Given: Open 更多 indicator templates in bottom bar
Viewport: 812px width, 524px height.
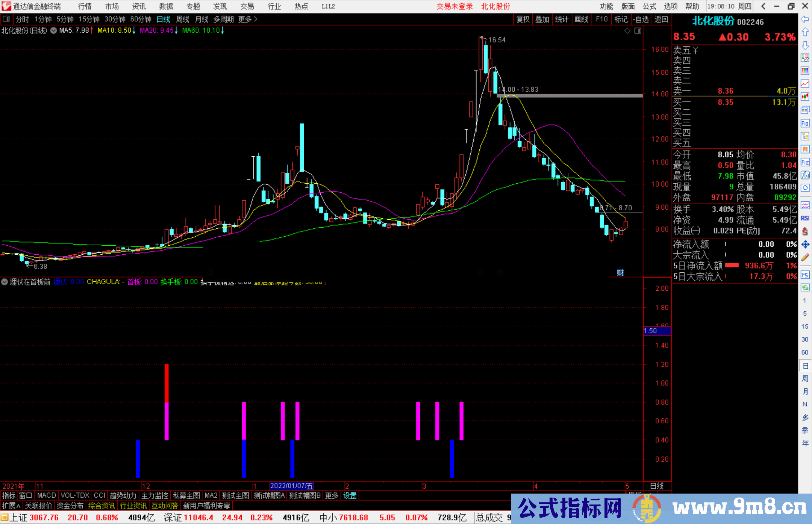Looking at the screenshot, I should coord(332,495).
